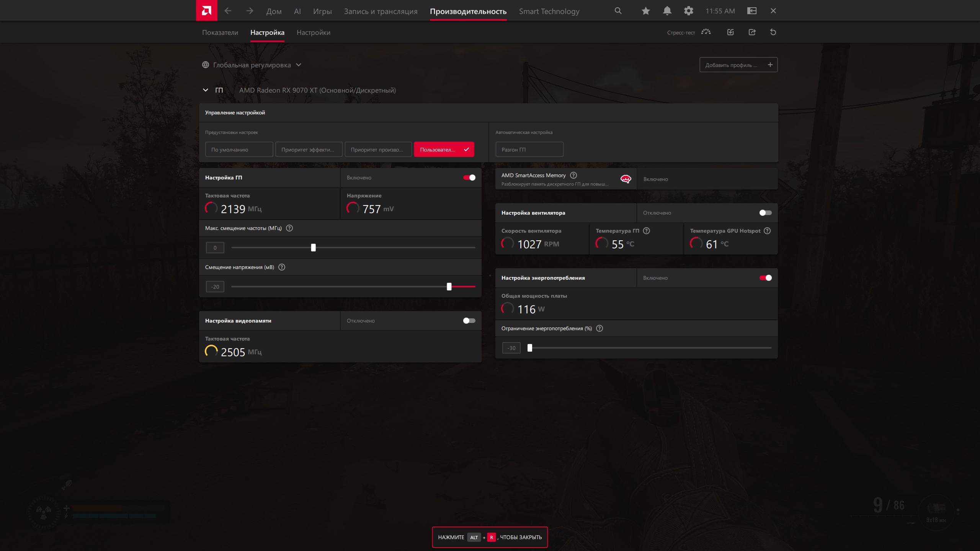The width and height of the screenshot is (980, 551).
Task: Click the AMD logo icon
Action: click(x=207, y=10)
